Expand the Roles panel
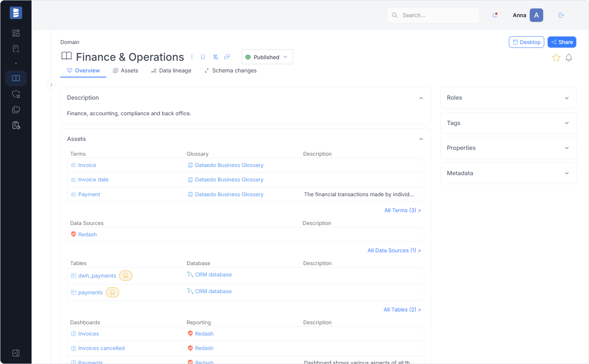The image size is (589, 364). point(508,98)
